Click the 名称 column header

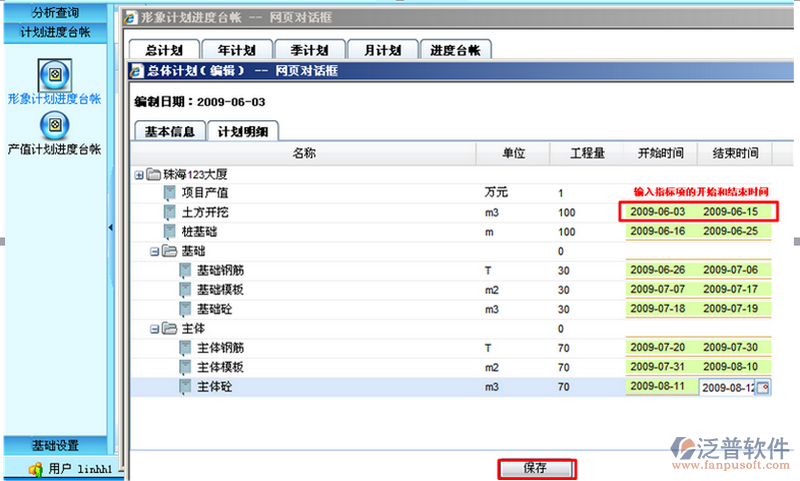[304, 153]
